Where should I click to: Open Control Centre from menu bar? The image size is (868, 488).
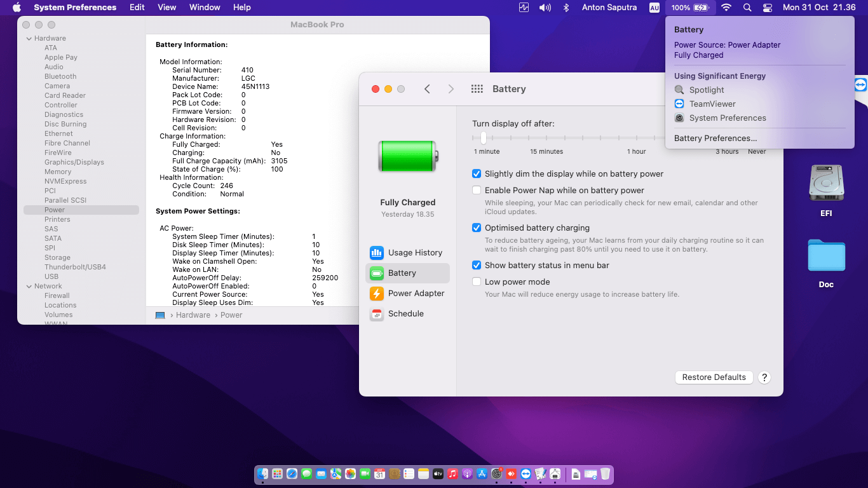768,8
